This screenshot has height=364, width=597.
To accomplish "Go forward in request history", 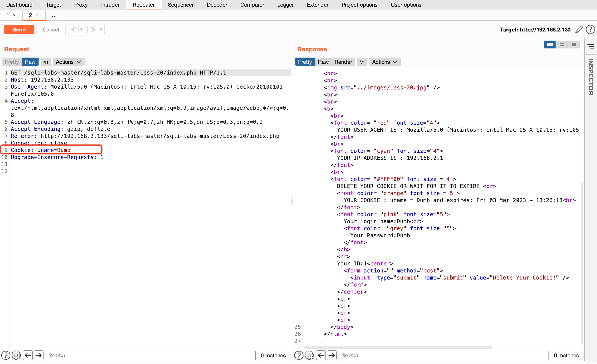I will point(93,30).
